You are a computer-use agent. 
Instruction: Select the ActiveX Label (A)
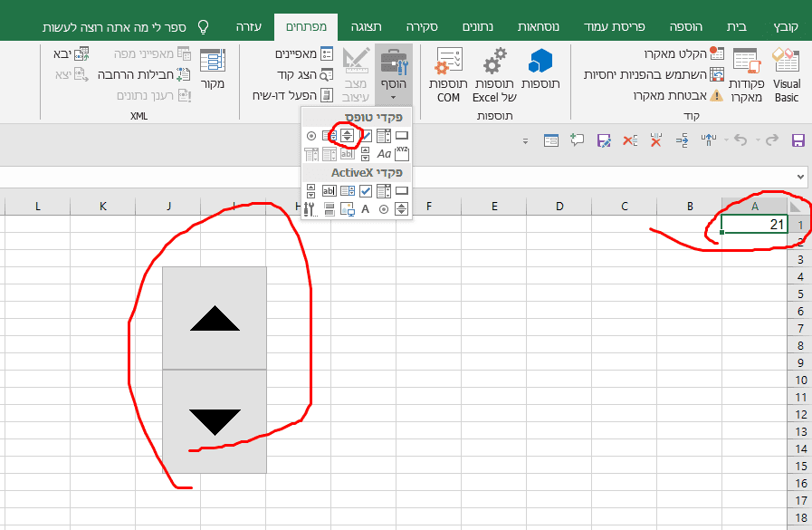tap(366, 208)
